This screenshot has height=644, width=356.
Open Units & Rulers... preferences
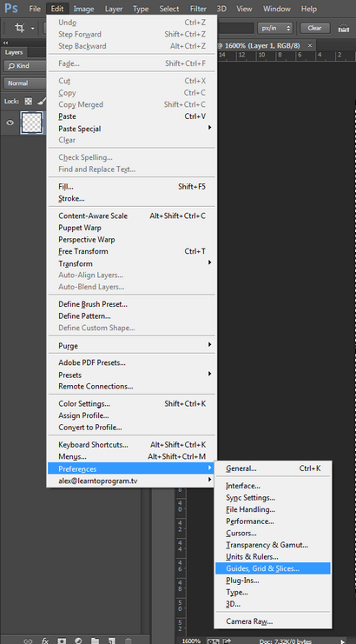pyautogui.click(x=273, y=557)
